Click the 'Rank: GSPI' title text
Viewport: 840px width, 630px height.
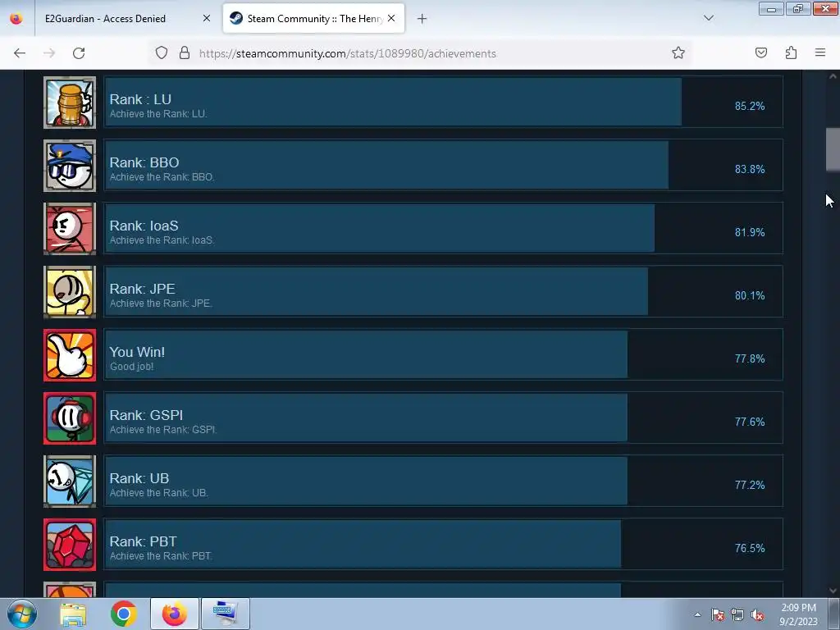146,415
